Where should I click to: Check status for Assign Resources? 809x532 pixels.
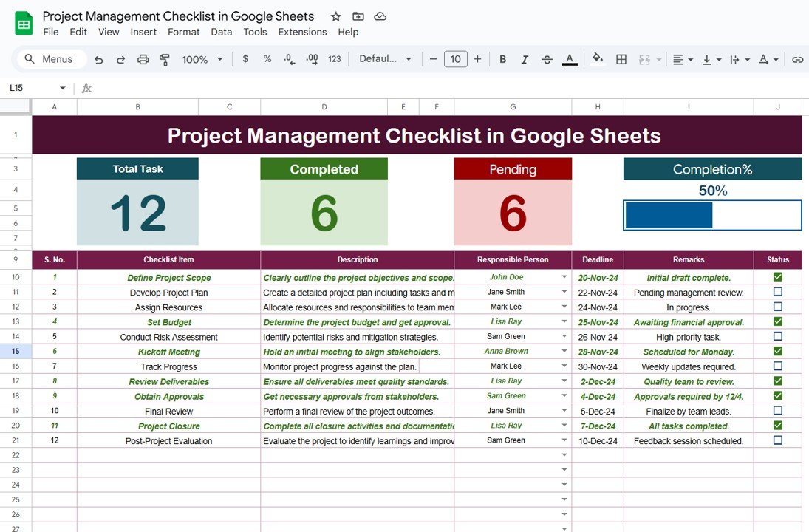[777, 307]
